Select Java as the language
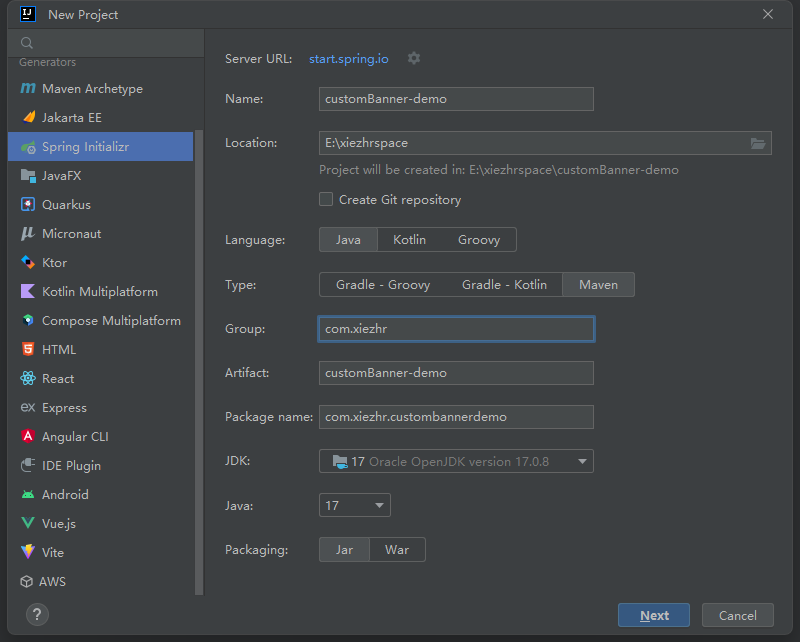This screenshot has width=800, height=642. pos(348,240)
